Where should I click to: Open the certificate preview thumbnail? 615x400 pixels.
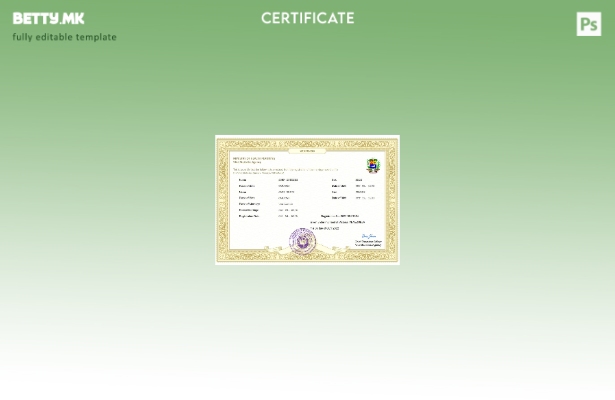tap(307, 200)
